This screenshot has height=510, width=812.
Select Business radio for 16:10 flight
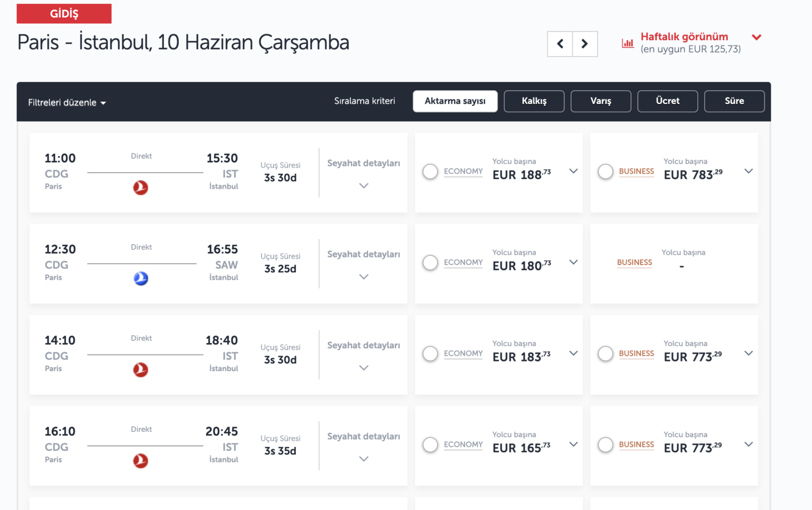(605, 445)
